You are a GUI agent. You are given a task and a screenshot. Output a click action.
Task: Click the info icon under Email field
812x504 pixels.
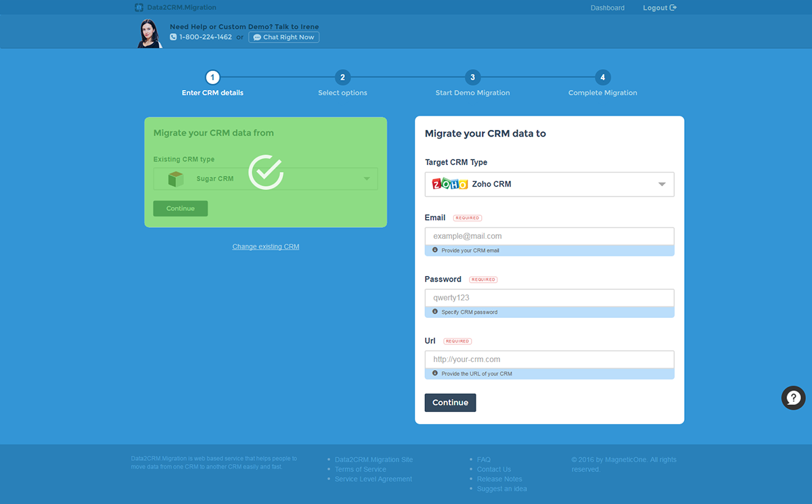click(434, 250)
